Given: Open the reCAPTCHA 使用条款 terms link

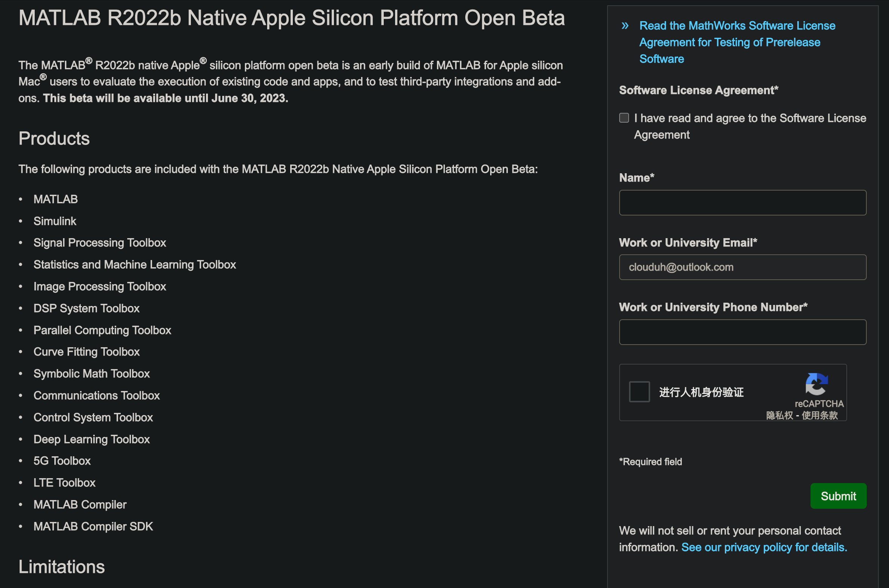Looking at the screenshot, I should click(x=820, y=416).
